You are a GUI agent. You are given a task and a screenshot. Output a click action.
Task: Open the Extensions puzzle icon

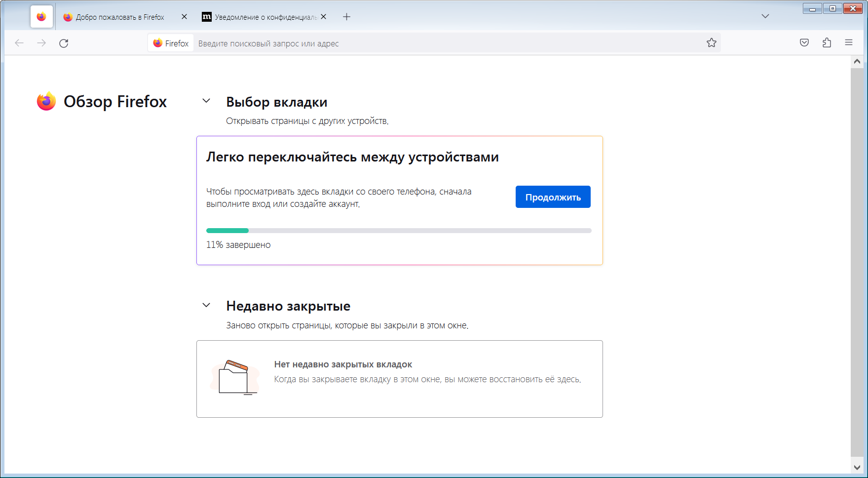(x=827, y=43)
